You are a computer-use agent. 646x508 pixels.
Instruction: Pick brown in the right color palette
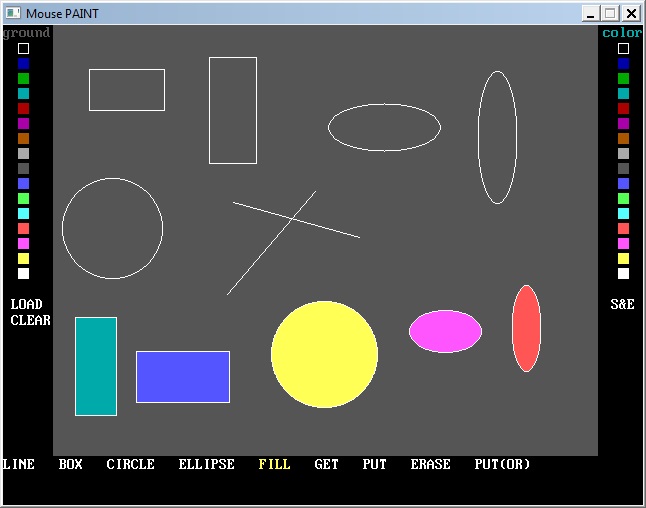tap(623, 138)
